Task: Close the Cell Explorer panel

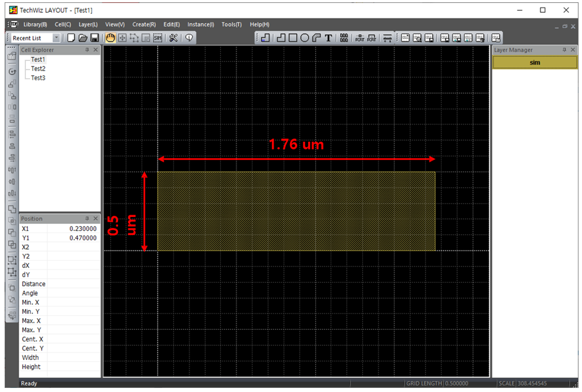Action: pyautogui.click(x=96, y=50)
